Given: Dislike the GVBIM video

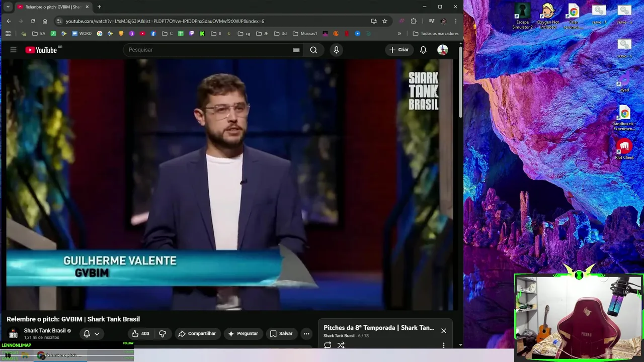Looking at the screenshot, I should pos(162,333).
